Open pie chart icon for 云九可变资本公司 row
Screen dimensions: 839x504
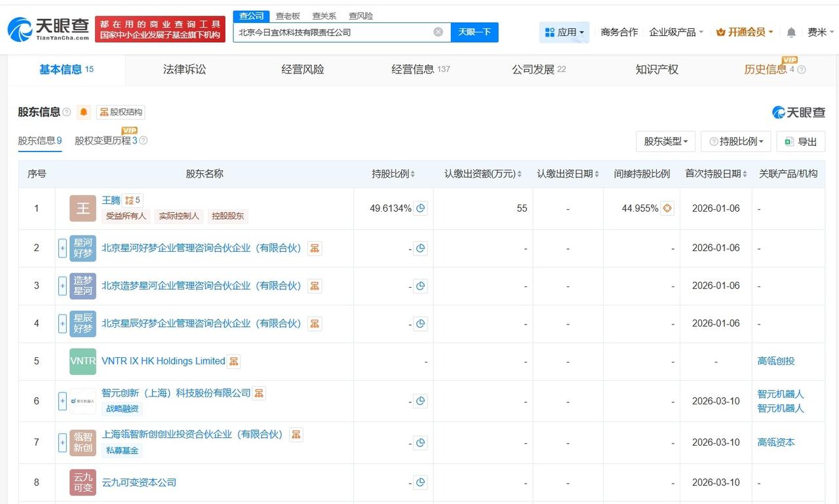[421, 483]
